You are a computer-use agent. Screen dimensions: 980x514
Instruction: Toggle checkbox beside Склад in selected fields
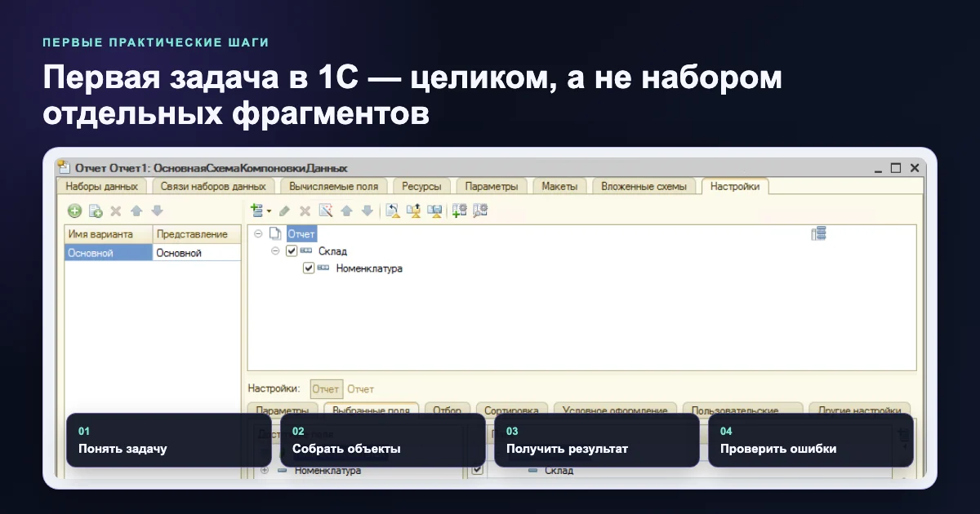[478, 470]
